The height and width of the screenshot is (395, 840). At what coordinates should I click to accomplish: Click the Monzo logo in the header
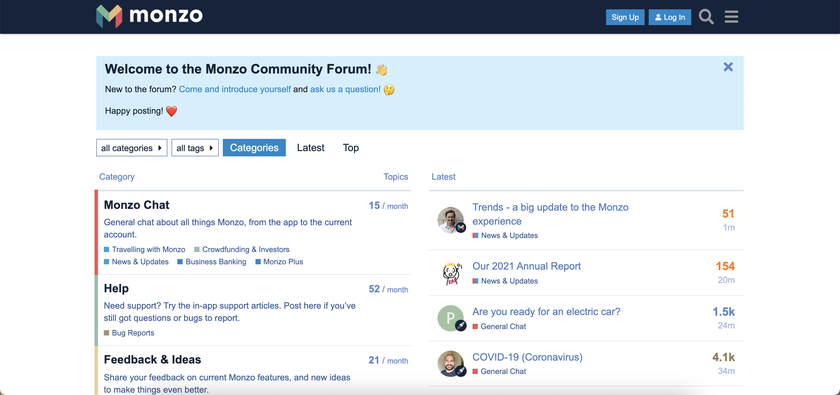click(x=149, y=16)
